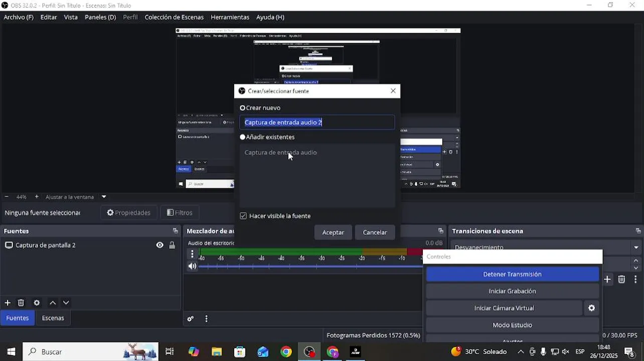This screenshot has height=361, width=644.
Task: Open Google Chrome from the taskbar
Action: pos(286,351)
